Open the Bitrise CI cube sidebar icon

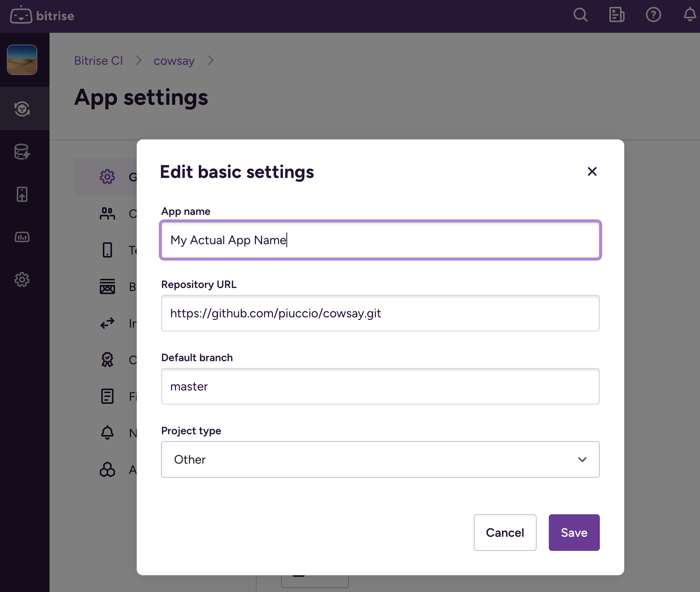point(22,109)
